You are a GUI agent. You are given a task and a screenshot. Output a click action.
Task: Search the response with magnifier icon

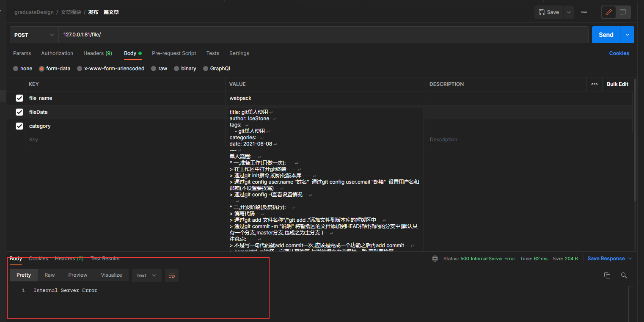coord(624,275)
